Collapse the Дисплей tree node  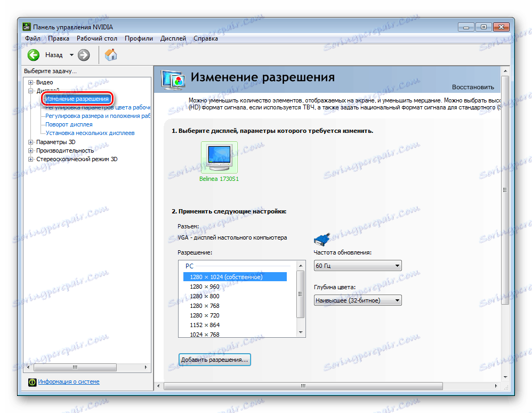click(30, 91)
